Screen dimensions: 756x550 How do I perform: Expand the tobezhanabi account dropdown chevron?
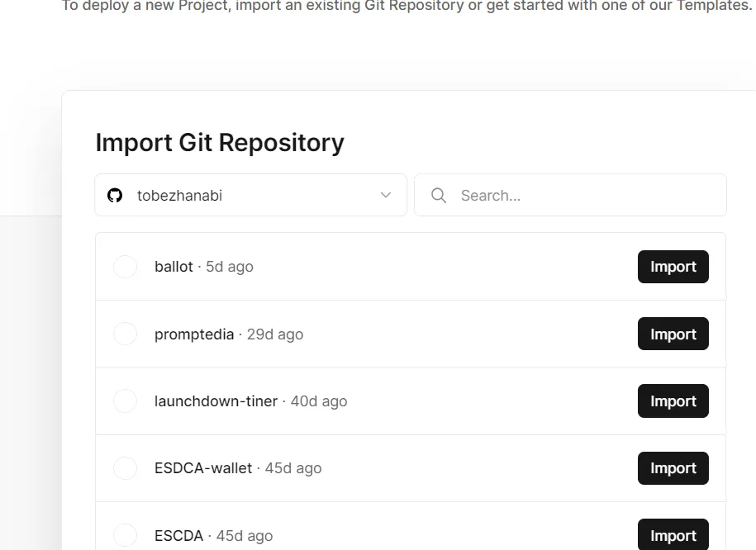386,196
